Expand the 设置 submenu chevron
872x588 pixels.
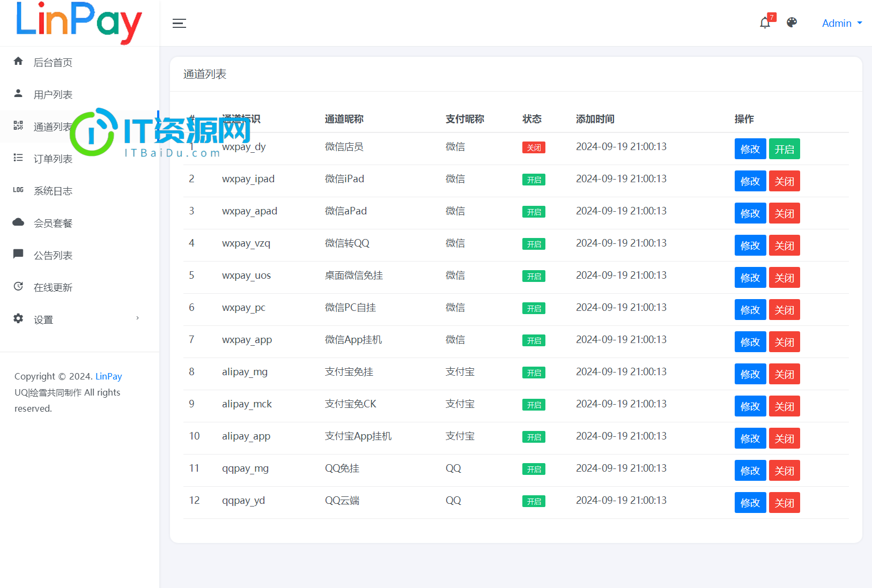click(137, 318)
